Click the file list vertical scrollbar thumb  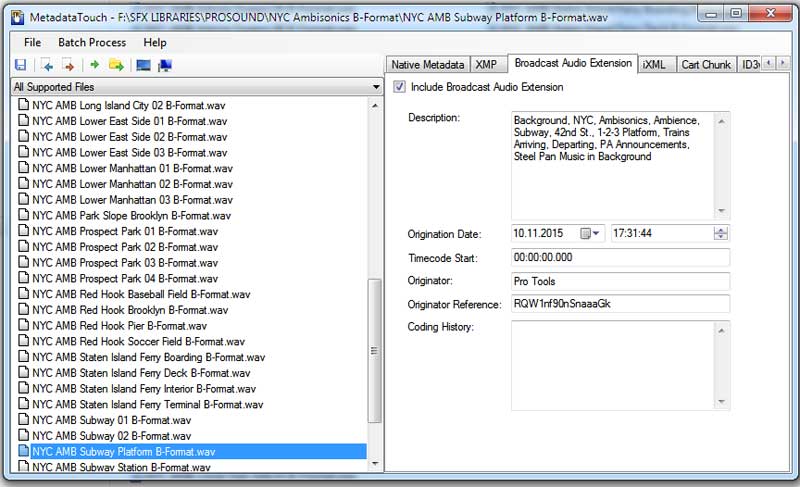374,351
